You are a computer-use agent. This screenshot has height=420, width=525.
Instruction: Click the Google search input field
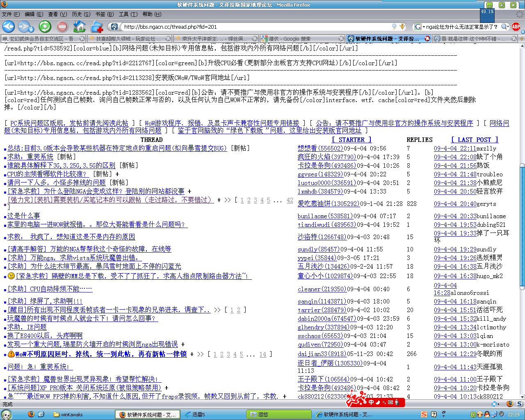click(x=463, y=27)
